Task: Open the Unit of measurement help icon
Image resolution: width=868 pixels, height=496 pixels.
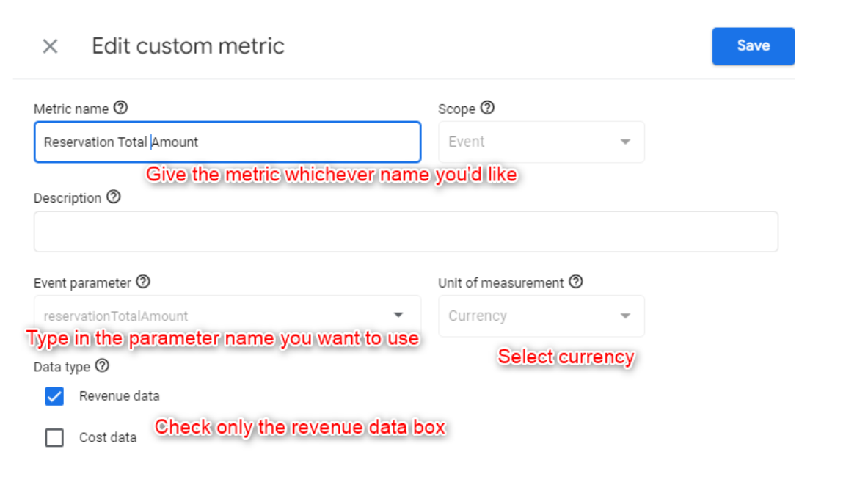Action: (x=576, y=282)
